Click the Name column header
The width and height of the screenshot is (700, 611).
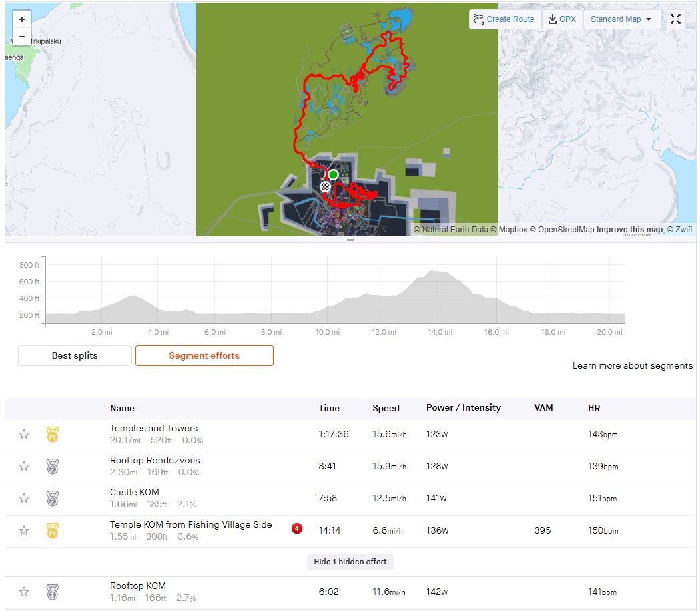(x=122, y=408)
